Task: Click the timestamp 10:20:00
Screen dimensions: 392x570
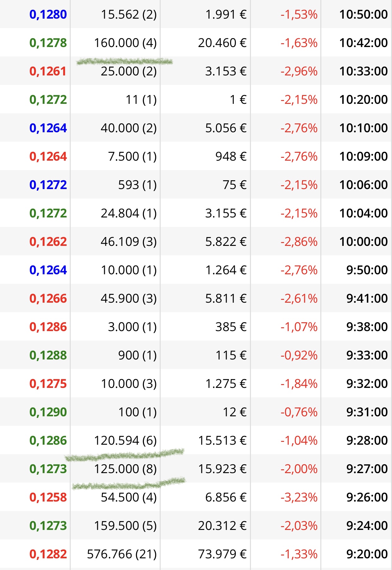Action: point(363,100)
